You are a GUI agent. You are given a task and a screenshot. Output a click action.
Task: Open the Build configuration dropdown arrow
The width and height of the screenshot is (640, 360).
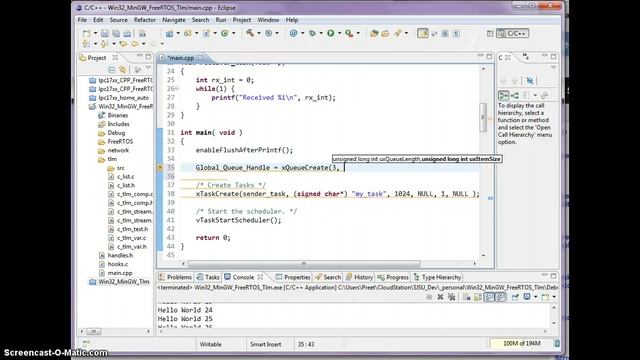[x=259, y=33]
